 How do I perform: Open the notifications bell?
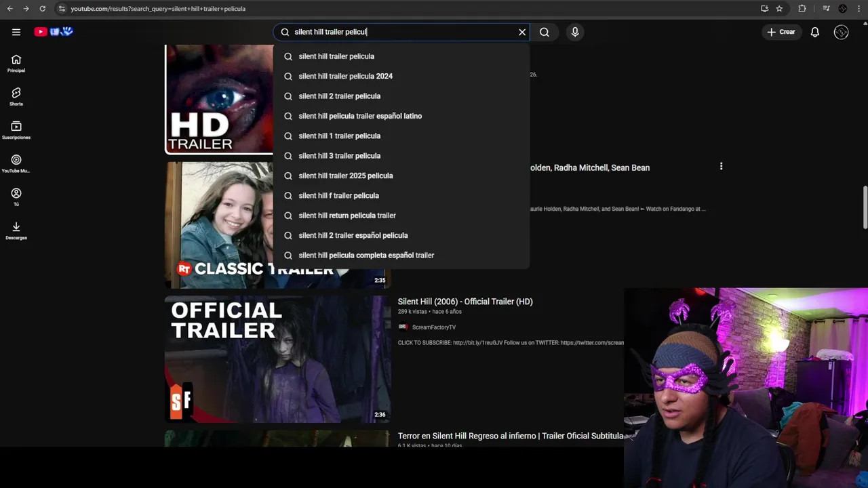click(815, 32)
